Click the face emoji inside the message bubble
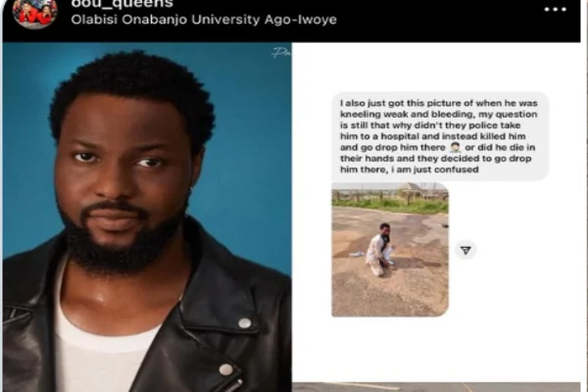This screenshot has width=588, height=392. pyautogui.click(x=456, y=147)
